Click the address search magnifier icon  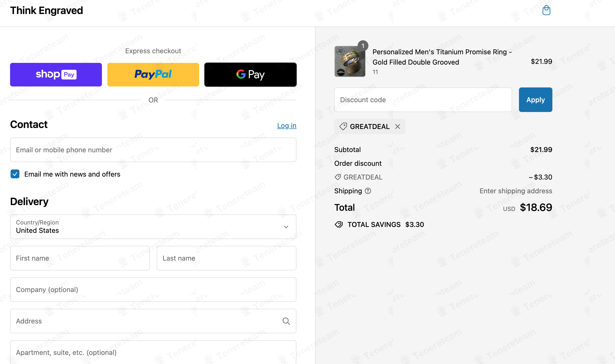click(x=286, y=321)
